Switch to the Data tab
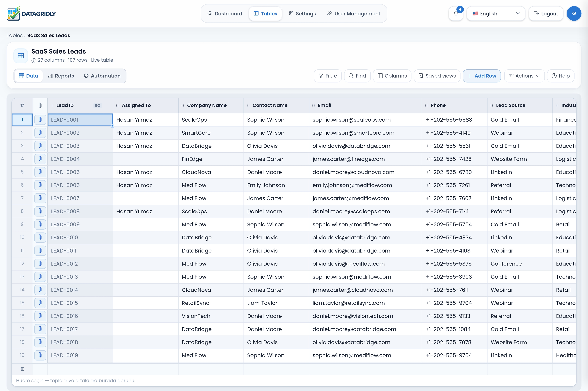Screen dimensions: 588x391 pos(29,76)
